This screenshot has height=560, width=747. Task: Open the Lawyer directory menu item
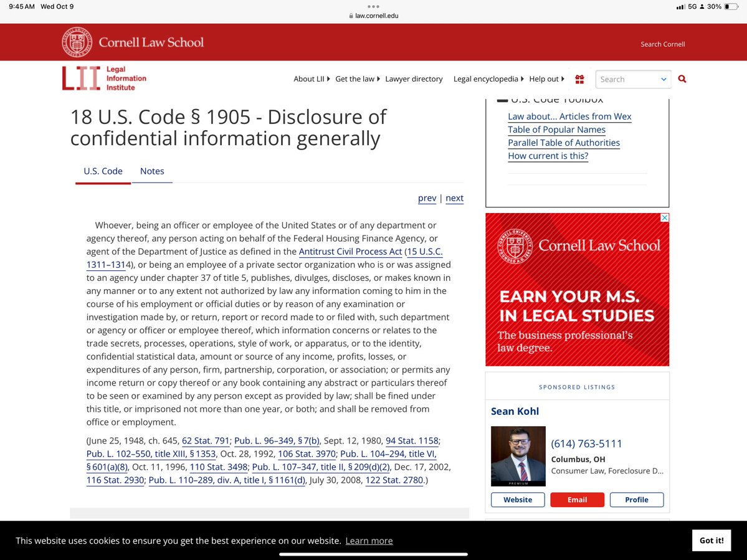click(414, 79)
